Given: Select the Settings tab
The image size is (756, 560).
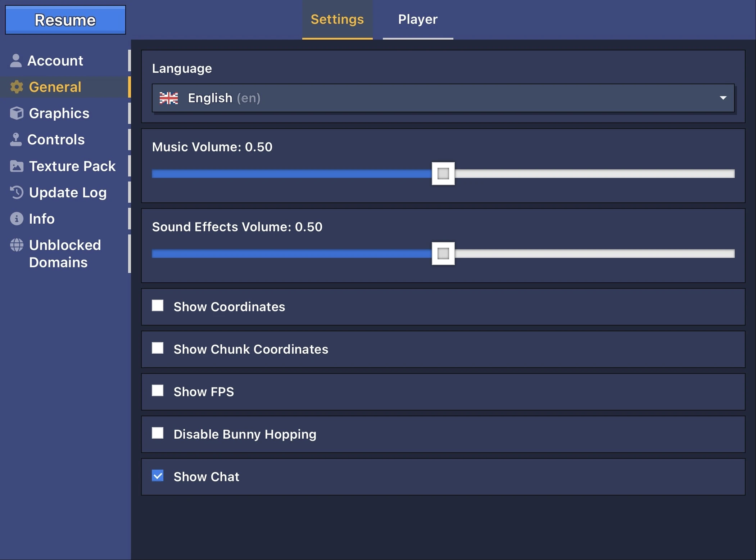Looking at the screenshot, I should pyautogui.click(x=337, y=19).
